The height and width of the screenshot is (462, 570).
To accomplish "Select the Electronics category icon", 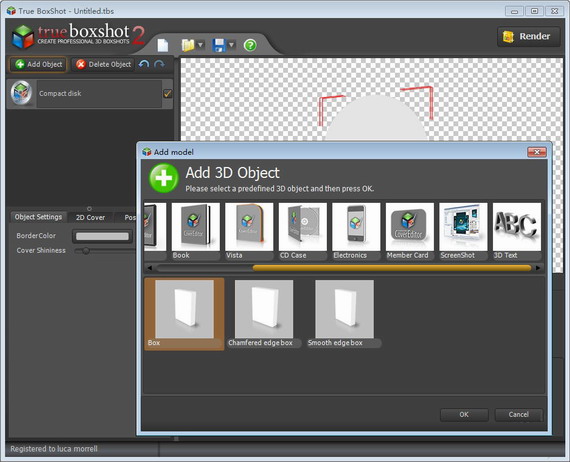I will 356,231.
